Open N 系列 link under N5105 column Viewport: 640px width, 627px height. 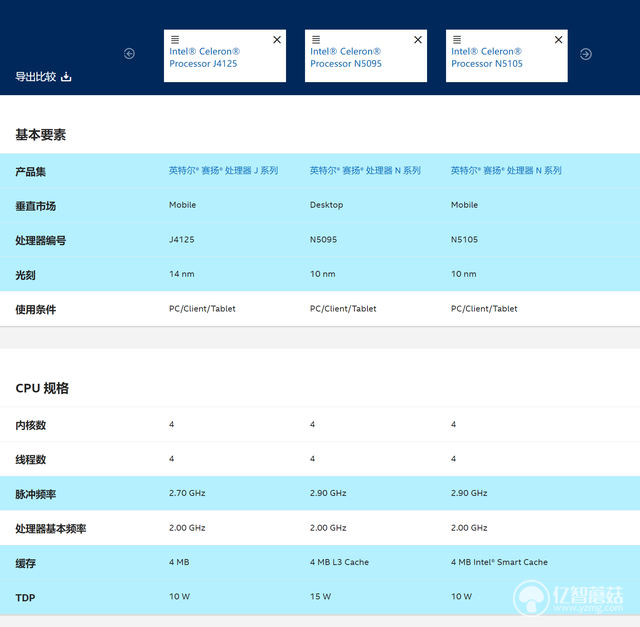[506, 170]
